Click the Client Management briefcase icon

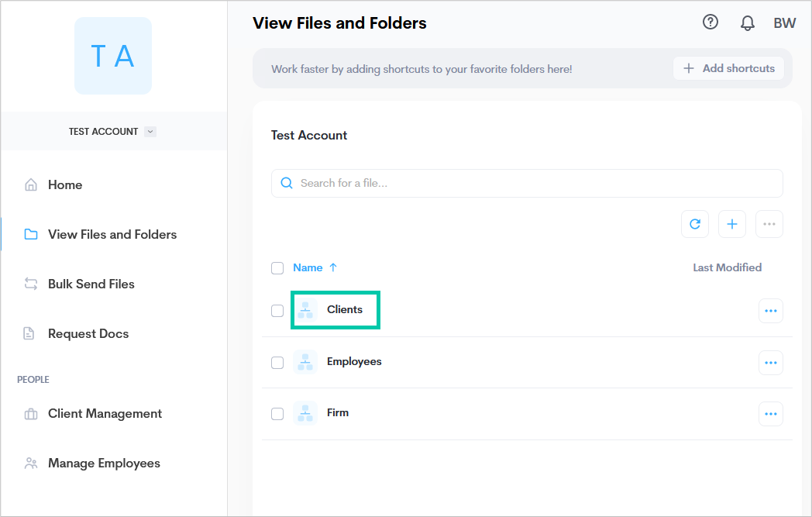click(31, 414)
